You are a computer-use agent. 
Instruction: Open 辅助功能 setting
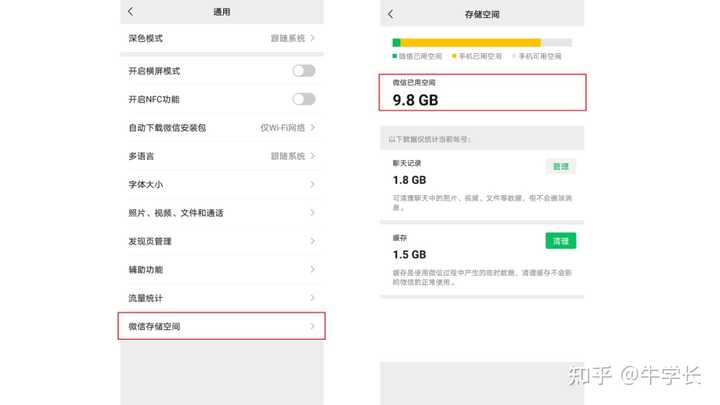tap(222, 270)
